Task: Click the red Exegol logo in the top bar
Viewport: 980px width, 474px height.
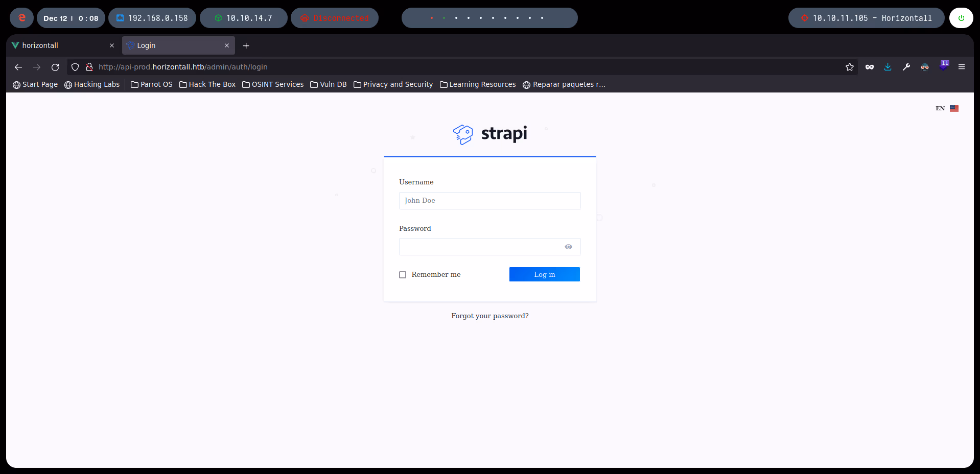Action: 21,17
